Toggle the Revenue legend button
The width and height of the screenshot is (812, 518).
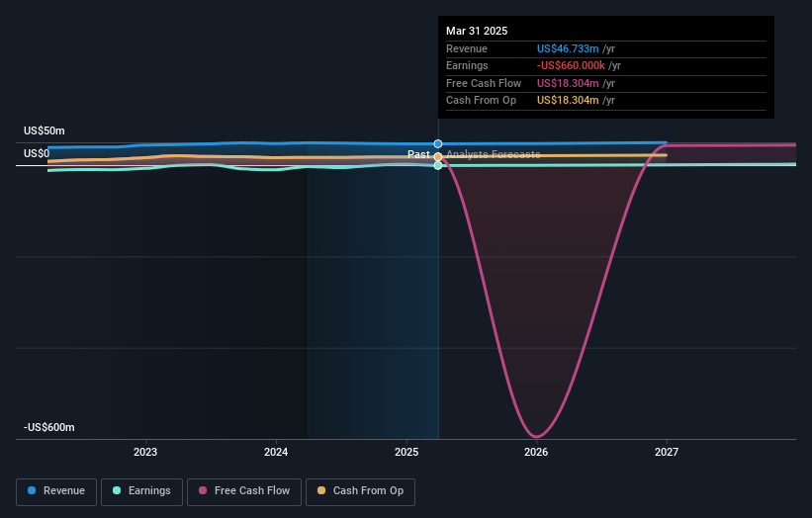click(x=56, y=491)
